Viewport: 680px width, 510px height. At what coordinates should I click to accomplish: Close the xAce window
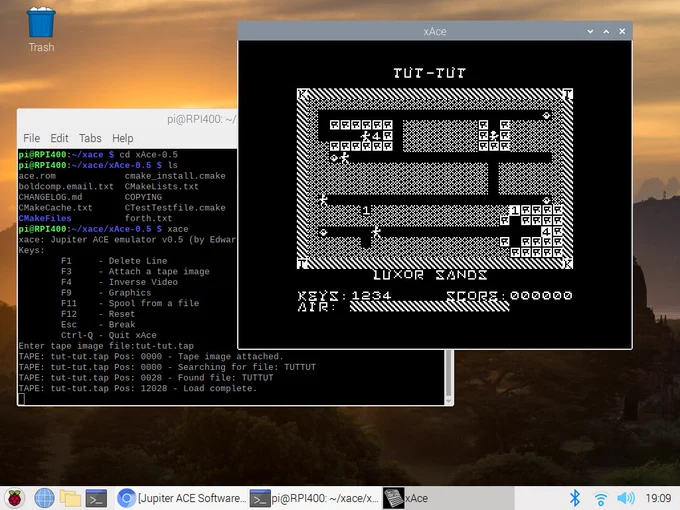(x=622, y=31)
